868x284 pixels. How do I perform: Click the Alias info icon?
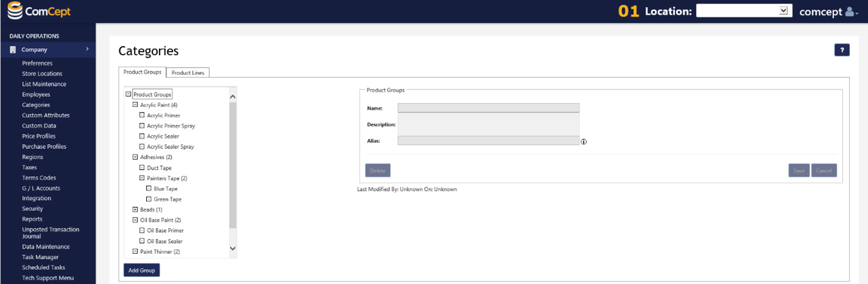[583, 141]
